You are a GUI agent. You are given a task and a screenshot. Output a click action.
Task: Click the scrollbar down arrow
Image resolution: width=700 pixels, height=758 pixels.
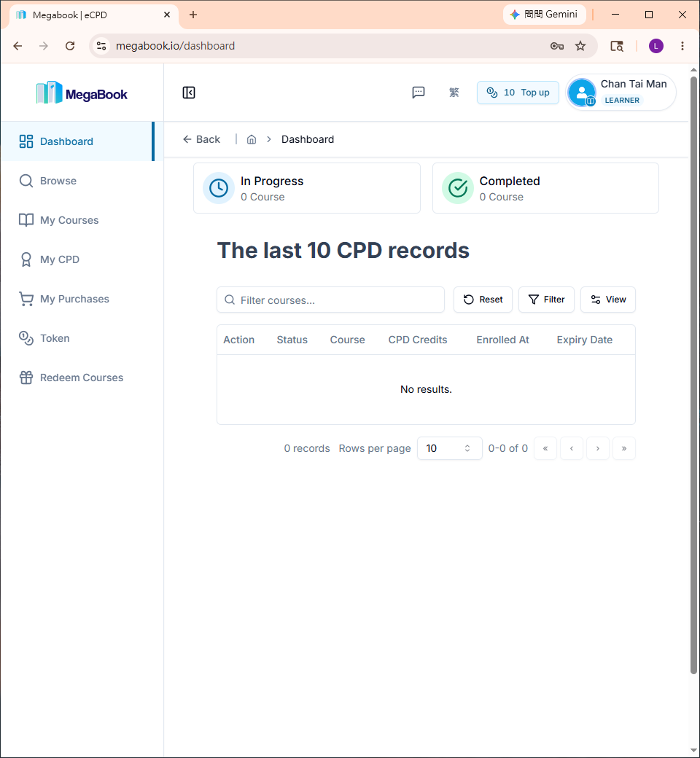click(x=693, y=750)
